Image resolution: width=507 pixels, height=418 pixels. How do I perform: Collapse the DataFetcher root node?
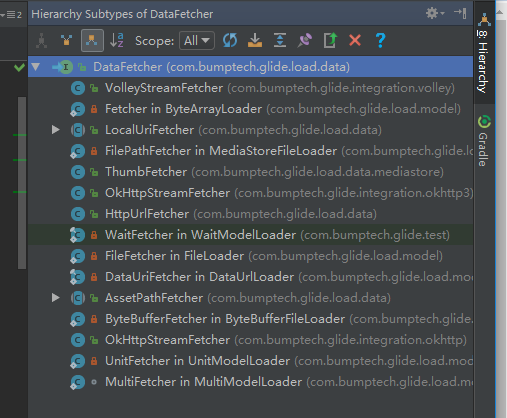[x=36, y=67]
